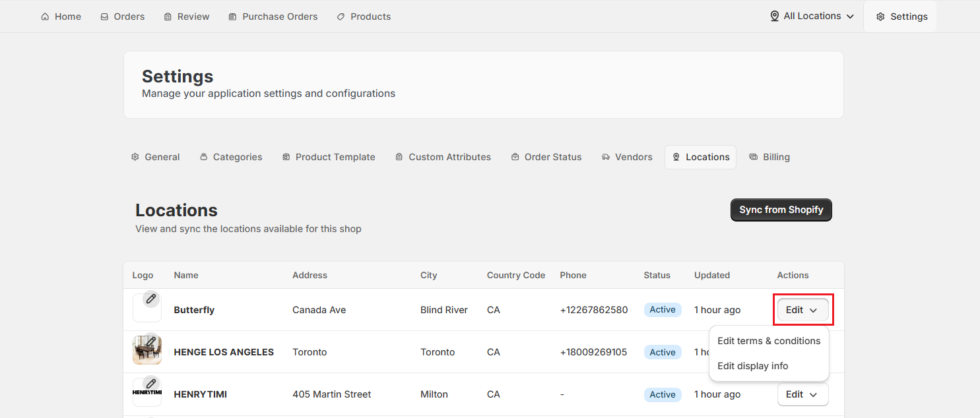Viewport: 980px width, 418px height.
Task: Click Butterfly's 1 hour ago timestamp
Action: (717, 310)
